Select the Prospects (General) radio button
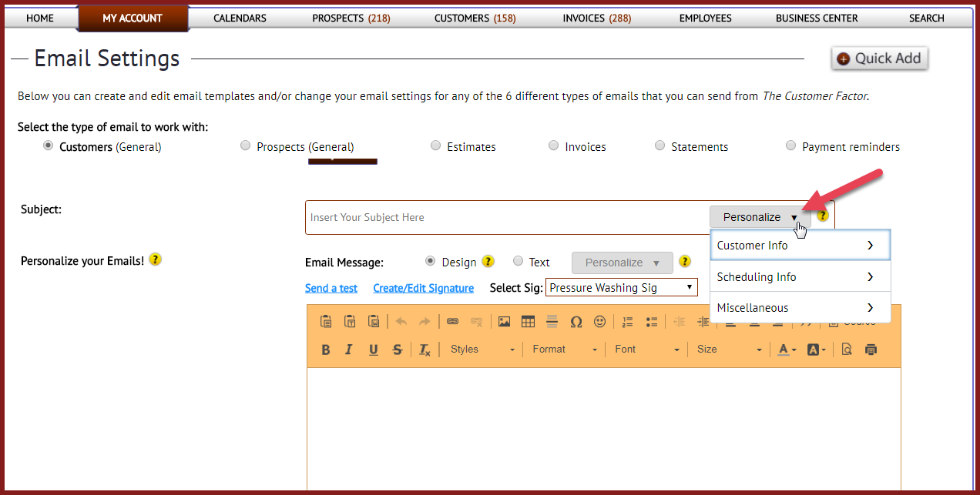Image resolution: width=980 pixels, height=495 pixels. click(x=246, y=145)
